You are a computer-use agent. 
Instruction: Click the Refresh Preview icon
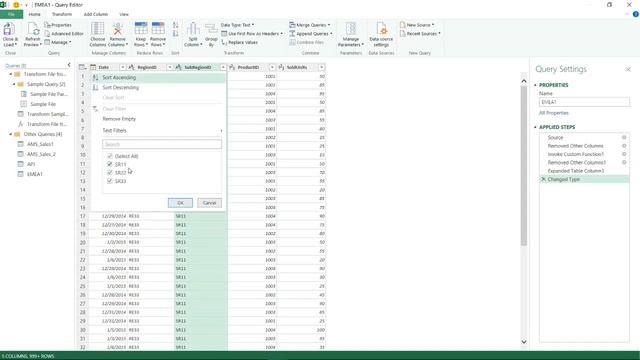click(x=33, y=30)
